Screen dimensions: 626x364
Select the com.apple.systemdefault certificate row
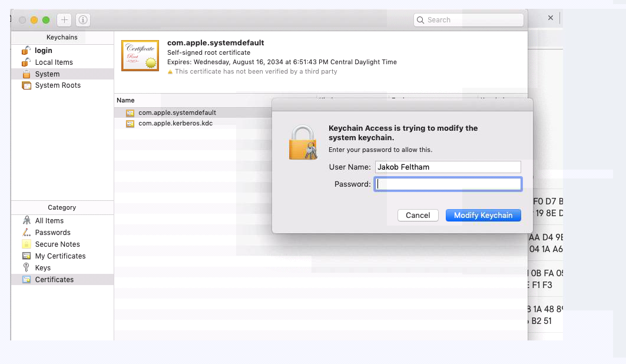(177, 112)
